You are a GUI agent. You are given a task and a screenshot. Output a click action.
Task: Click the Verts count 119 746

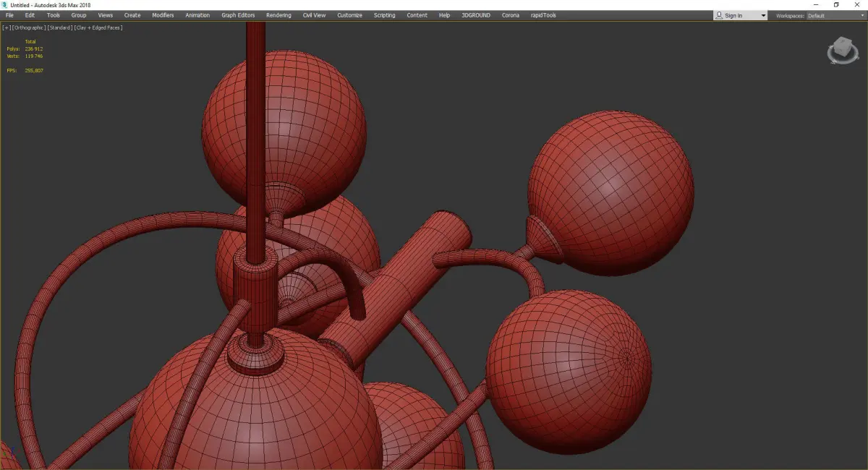[x=34, y=56]
